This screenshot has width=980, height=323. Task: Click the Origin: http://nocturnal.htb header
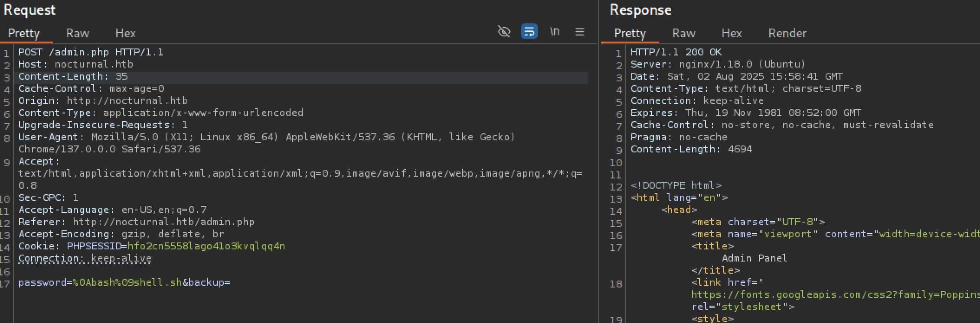click(103, 101)
